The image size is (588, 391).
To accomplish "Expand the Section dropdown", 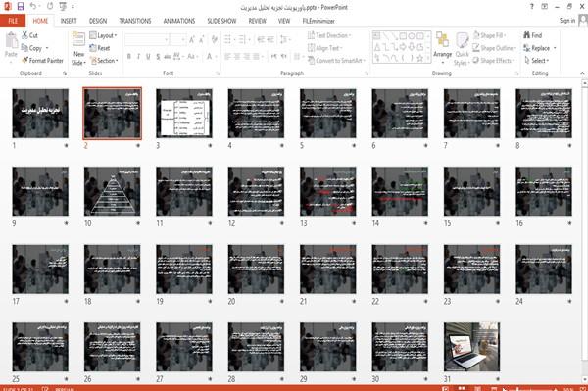I will (104, 61).
